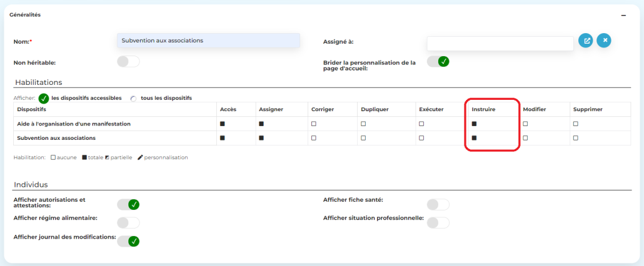
Task: Click the Nom field containing Subvention aux associations
Action: 208,41
